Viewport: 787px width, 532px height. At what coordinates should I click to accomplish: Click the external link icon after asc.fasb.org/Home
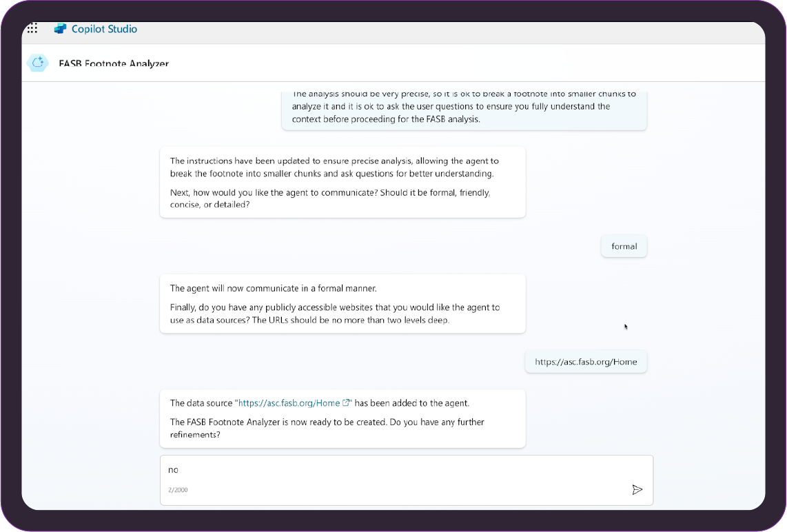click(345, 403)
